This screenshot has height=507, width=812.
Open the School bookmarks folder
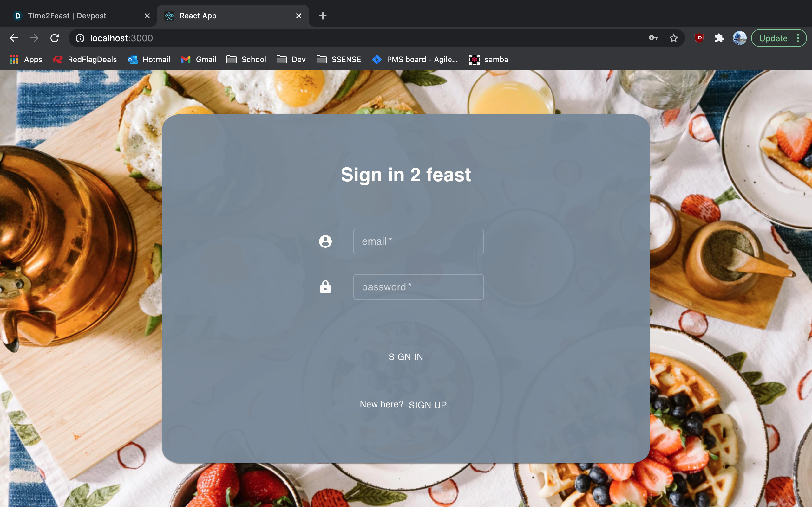tap(246, 60)
